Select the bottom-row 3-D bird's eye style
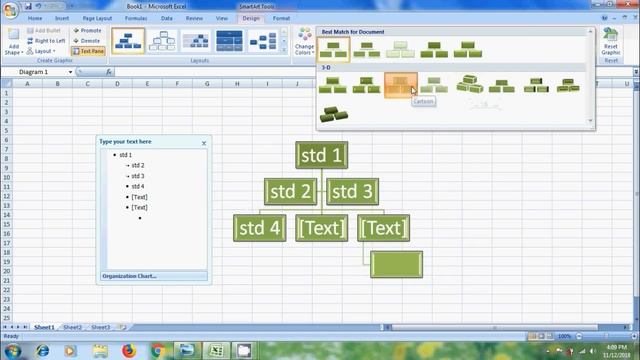Image resolution: width=640 pixels, height=360 pixels. click(334, 114)
